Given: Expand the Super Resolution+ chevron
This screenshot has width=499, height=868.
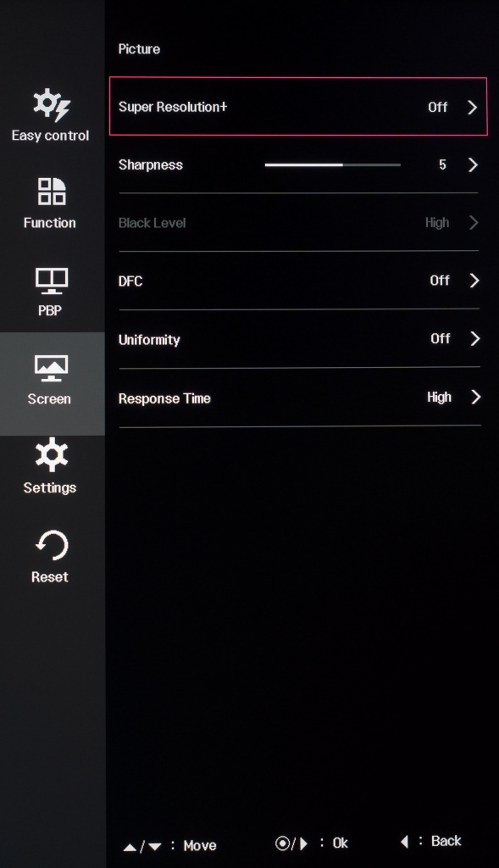Looking at the screenshot, I should pyautogui.click(x=472, y=107).
